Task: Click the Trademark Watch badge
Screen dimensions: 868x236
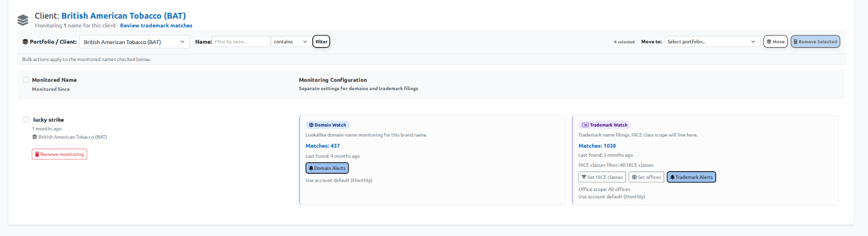Action: pos(604,125)
